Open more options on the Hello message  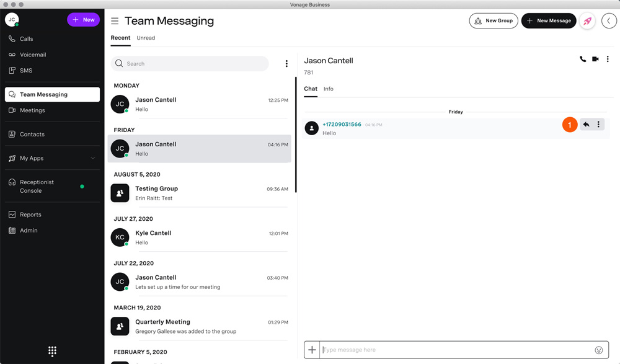pos(598,125)
